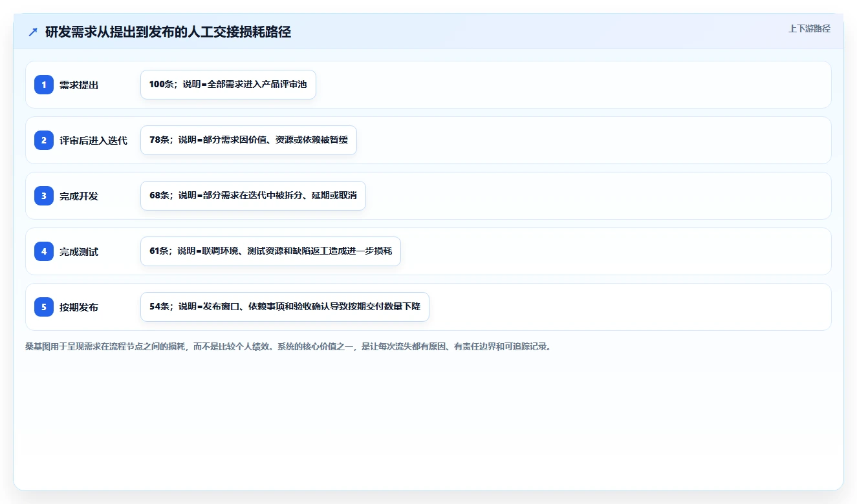857x504 pixels.
Task: Click the 需求提出 stage label
Action: click(x=79, y=85)
